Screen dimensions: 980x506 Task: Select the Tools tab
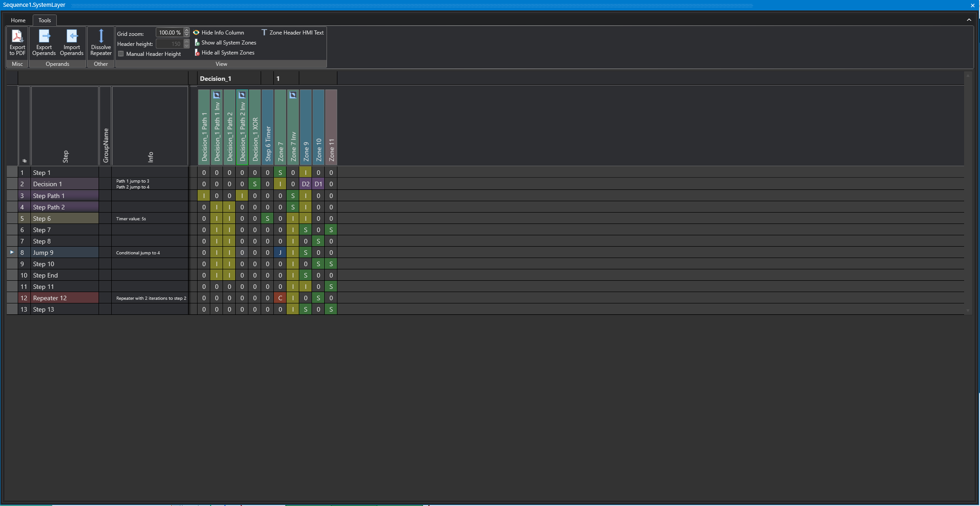coord(45,20)
